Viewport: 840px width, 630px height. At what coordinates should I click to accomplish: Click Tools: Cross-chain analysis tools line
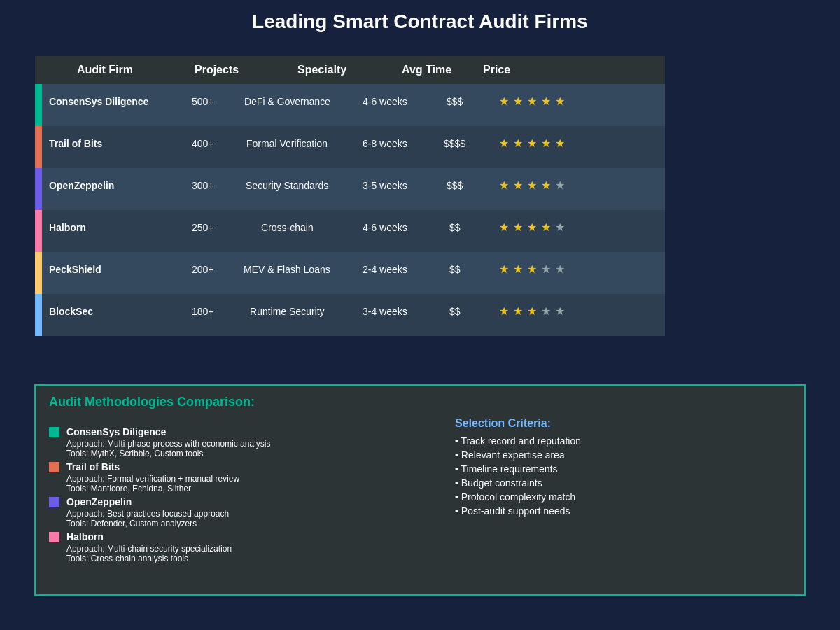pyautogui.click(x=127, y=559)
